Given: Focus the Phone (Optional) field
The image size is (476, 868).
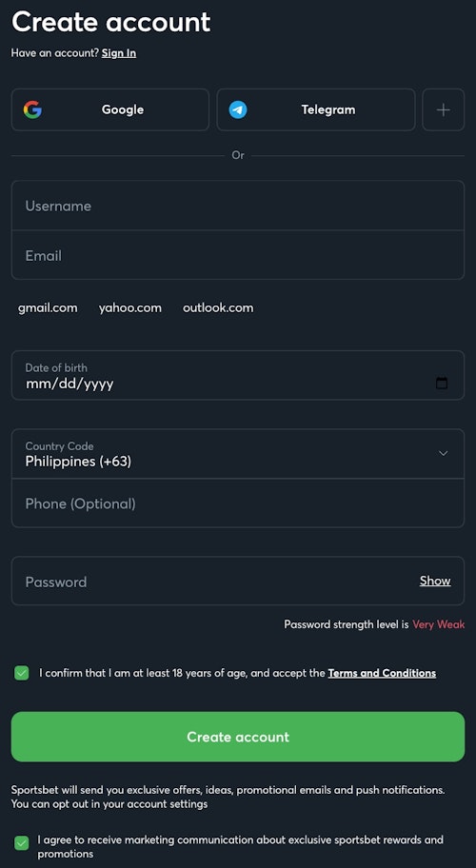Looking at the screenshot, I should tap(238, 503).
